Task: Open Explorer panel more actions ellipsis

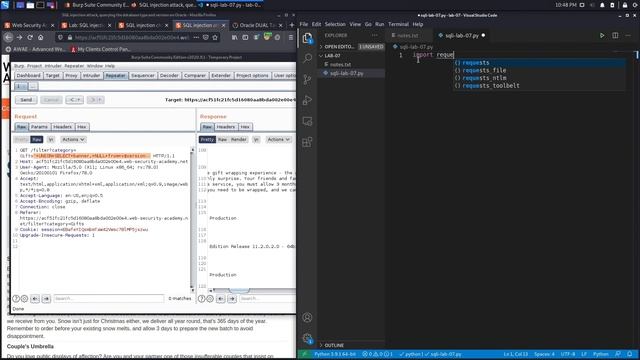Action: click(x=375, y=36)
